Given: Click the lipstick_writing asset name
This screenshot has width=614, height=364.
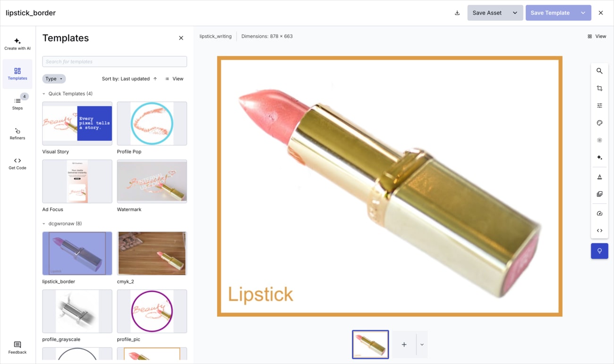Looking at the screenshot, I should coord(215,36).
